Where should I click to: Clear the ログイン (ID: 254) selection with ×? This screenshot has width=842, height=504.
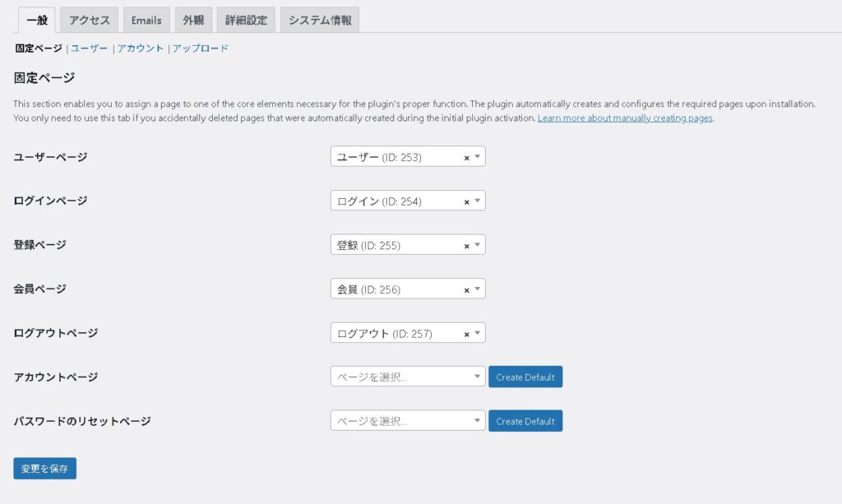tap(466, 201)
